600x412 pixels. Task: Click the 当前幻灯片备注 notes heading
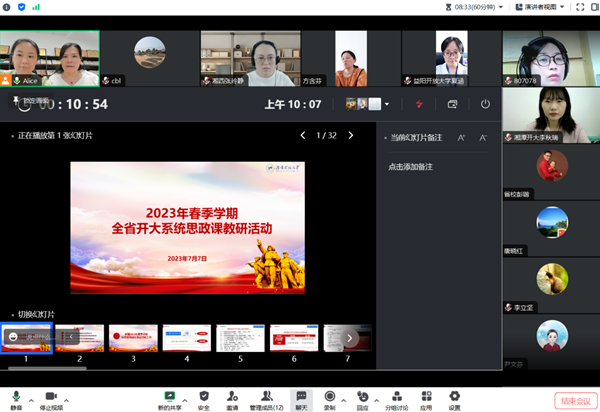point(416,138)
